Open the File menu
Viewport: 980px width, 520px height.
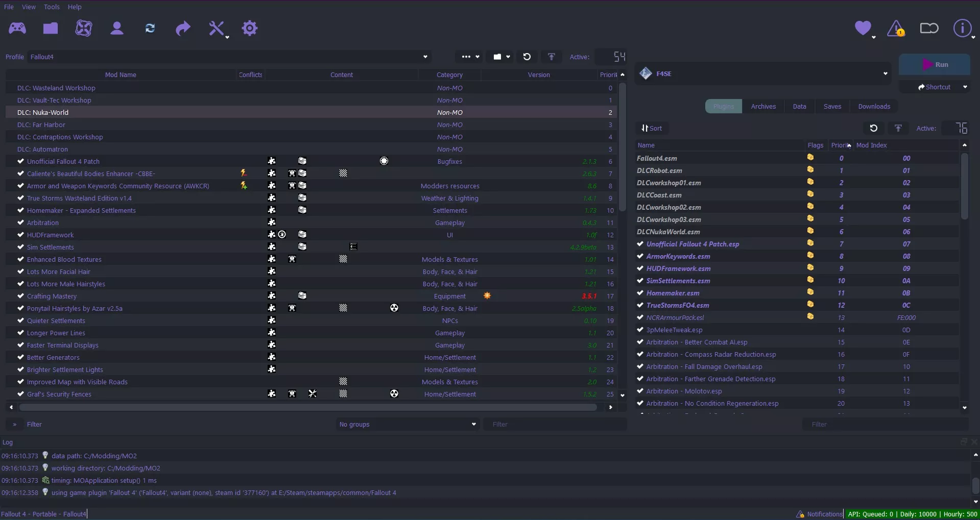(9, 7)
